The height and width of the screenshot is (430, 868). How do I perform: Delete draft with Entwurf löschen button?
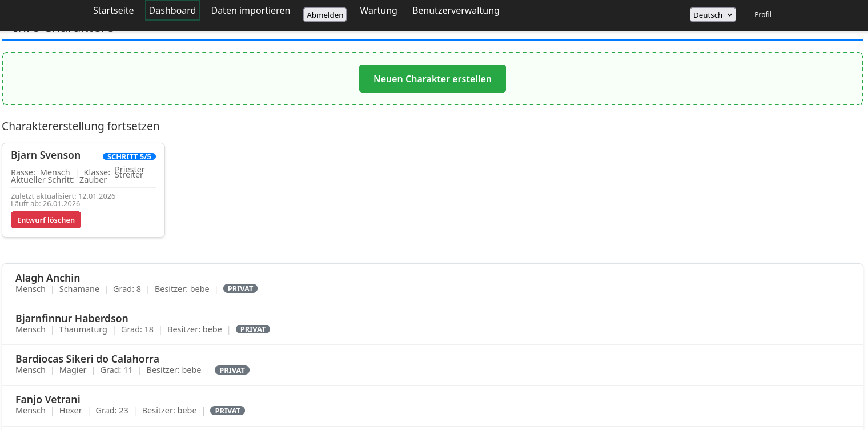[46, 220]
